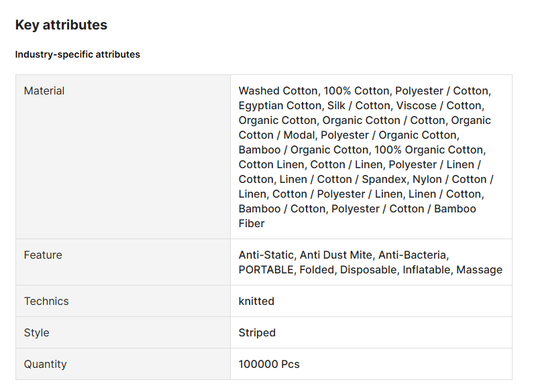
Task: Click the Feature label cell
Action: (x=123, y=262)
